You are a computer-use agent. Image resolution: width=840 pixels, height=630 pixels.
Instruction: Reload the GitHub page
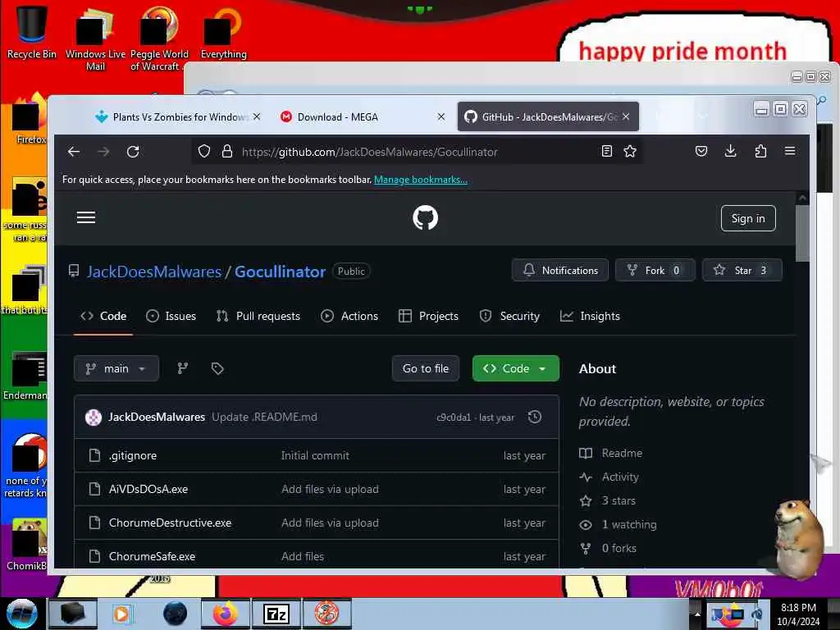[x=133, y=152]
